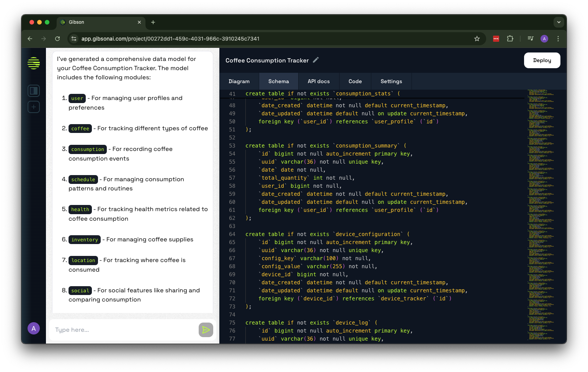The width and height of the screenshot is (588, 372).
Task: Switch to the Code tab
Action: [x=355, y=81]
